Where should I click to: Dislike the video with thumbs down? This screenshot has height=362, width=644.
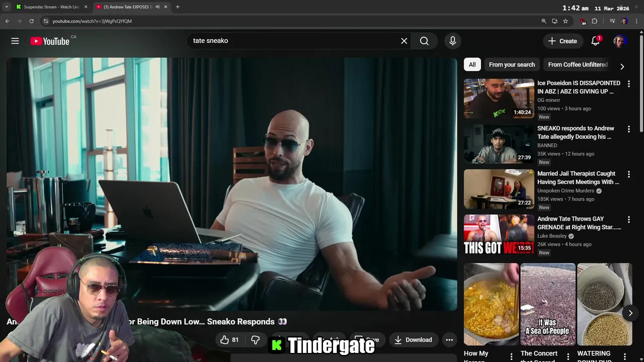point(255,340)
